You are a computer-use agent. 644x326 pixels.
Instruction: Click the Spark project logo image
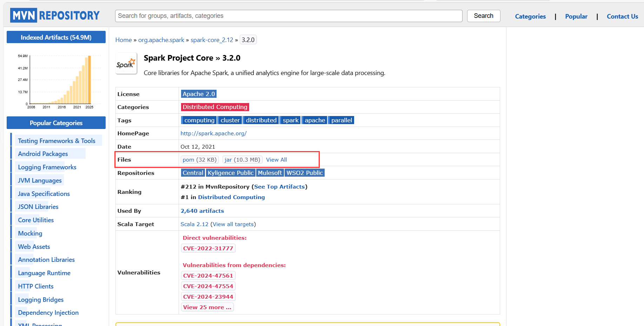[126, 63]
